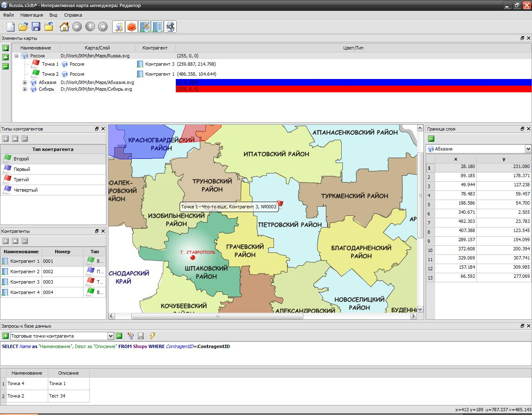Expand the Сибирь tree node
Viewport: 532px width, 415px height.
25,89
